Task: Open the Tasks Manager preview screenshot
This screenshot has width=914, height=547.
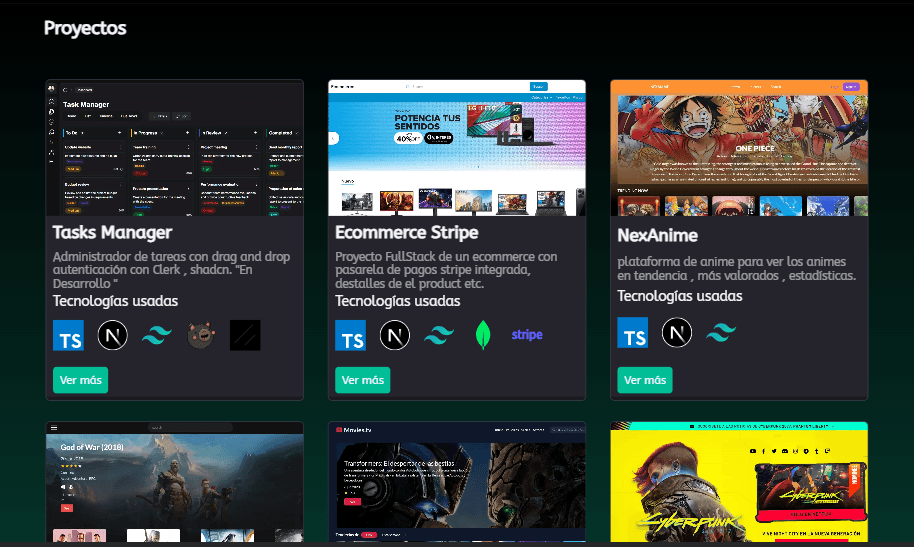Action: [175, 148]
